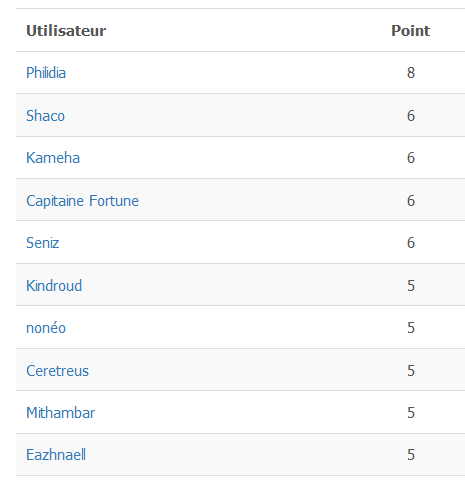Image resolution: width=465 pixels, height=481 pixels.
Task: Select the point cell for Kameha
Action: [411, 158]
